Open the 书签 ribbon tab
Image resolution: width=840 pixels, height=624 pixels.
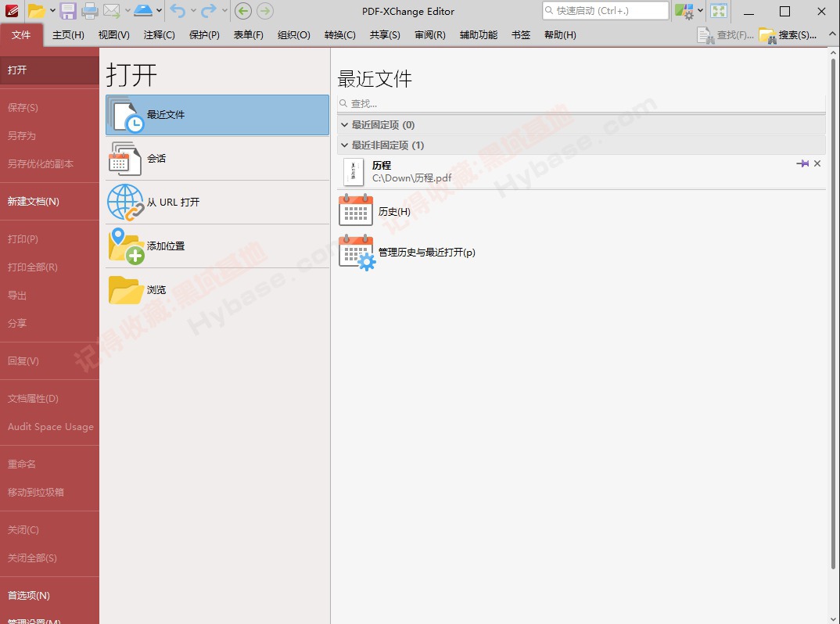point(521,35)
